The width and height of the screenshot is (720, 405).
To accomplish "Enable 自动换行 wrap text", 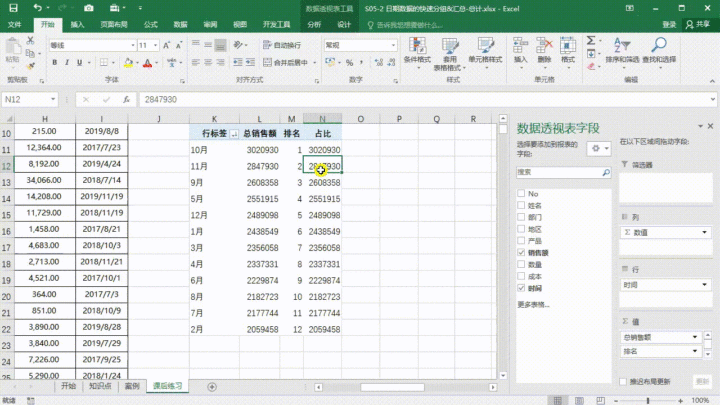I will pos(282,45).
